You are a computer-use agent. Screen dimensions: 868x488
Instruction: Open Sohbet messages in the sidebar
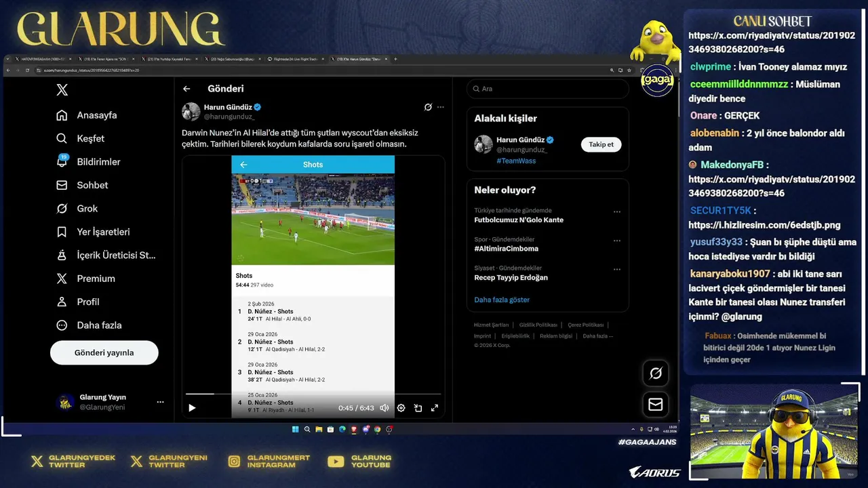coord(82,185)
